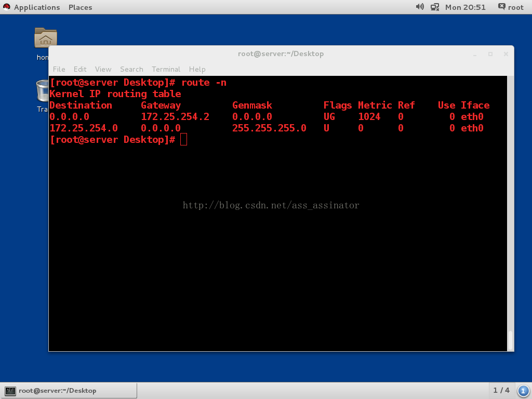Click genmask value 255.255.255.0
Viewport: 532px width, 399px height.
269,128
